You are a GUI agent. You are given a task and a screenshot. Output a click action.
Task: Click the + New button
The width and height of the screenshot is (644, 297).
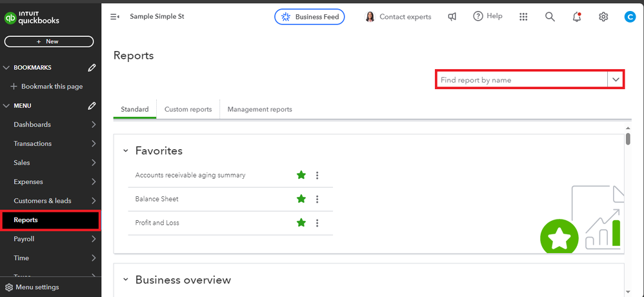point(49,41)
